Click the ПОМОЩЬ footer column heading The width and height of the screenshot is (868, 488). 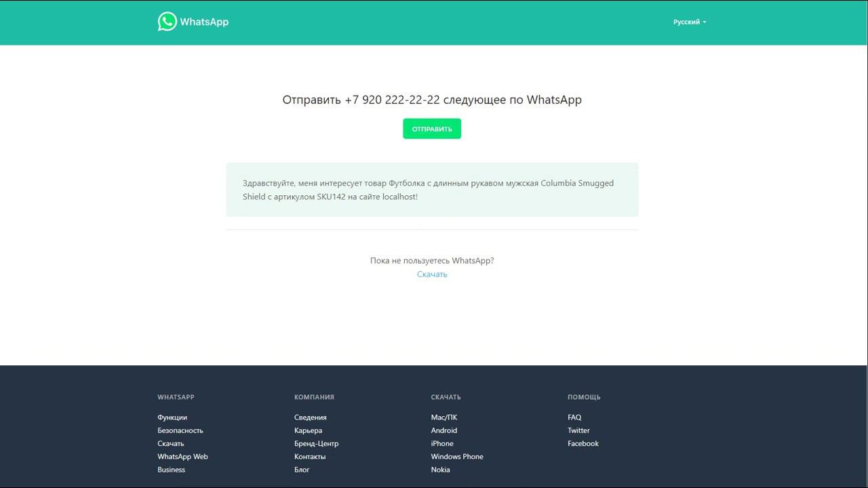point(585,397)
